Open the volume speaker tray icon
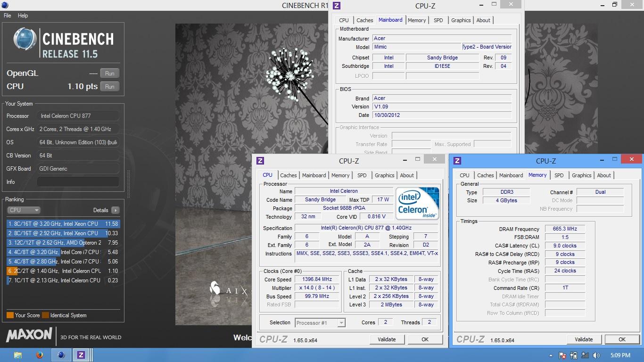 pos(596,355)
